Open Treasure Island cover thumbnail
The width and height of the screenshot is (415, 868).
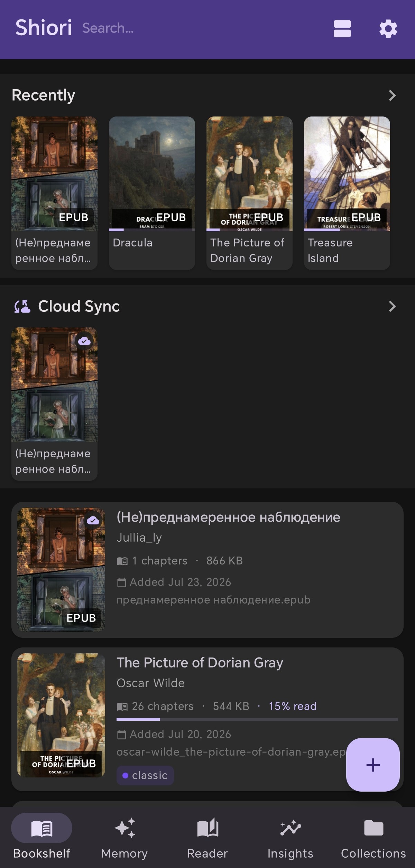(x=347, y=174)
